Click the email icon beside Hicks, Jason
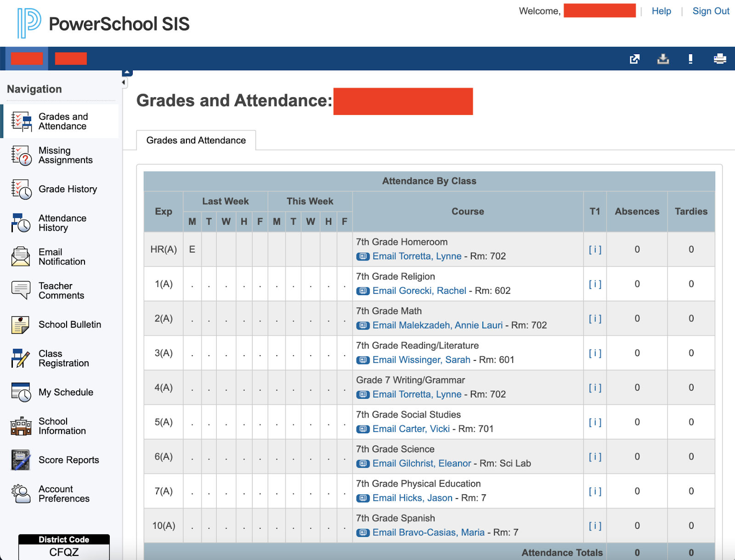Image resolution: width=735 pixels, height=560 pixels. [363, 498]
